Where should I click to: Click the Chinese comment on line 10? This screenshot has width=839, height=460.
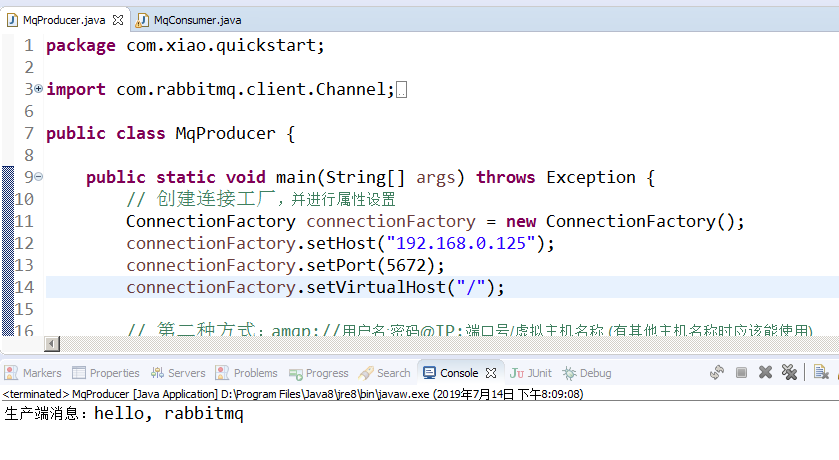[x=261, y=199]
